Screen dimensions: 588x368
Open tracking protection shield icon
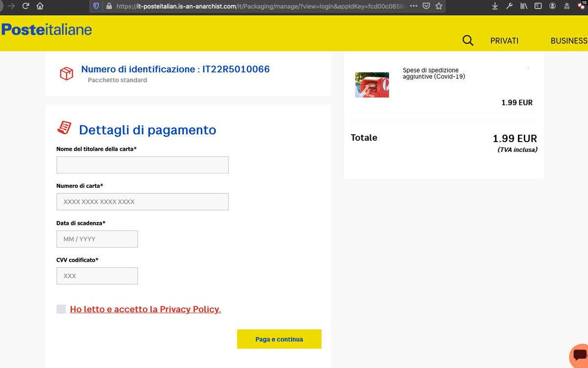(96, 6)
